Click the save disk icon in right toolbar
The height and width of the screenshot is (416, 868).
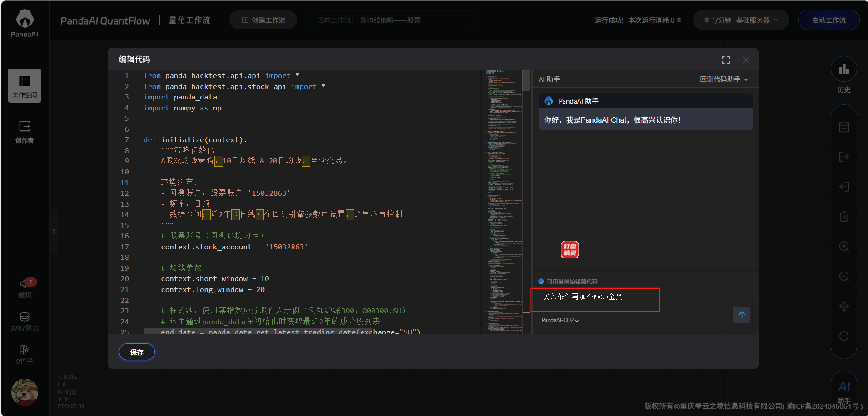(844, 127)
